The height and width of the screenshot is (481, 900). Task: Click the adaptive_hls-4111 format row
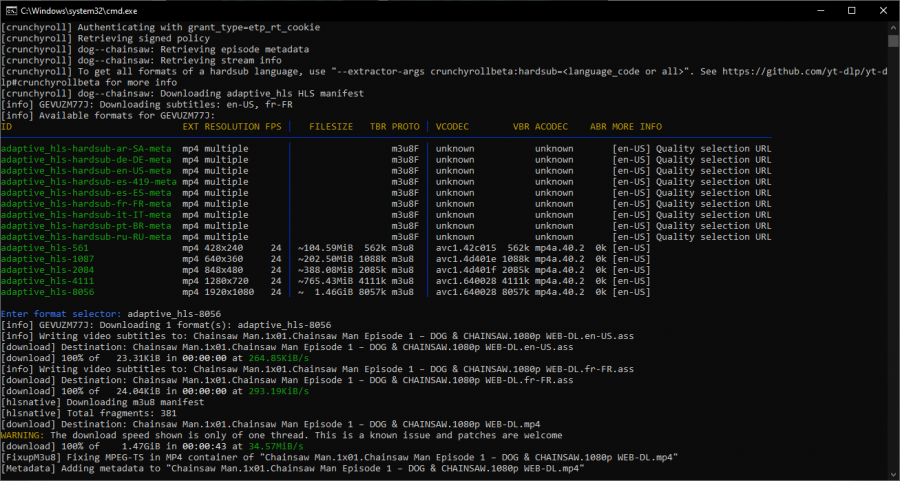(325, 281)
